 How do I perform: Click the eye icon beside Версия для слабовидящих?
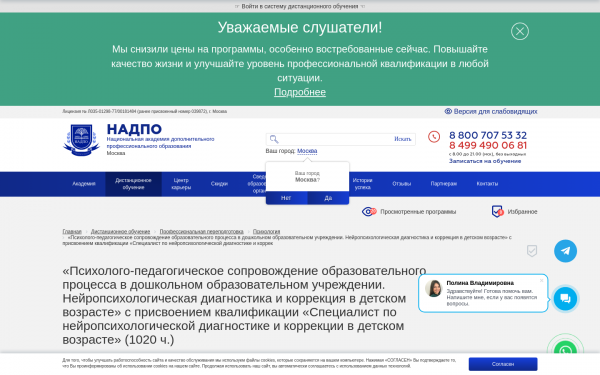[x=448, y=111]
